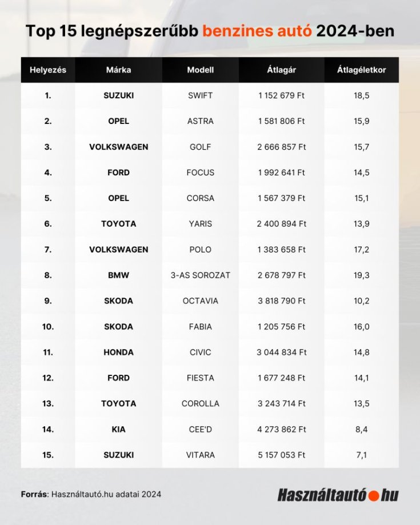Click the 3-AS SOROZAT model

point(200,275)
